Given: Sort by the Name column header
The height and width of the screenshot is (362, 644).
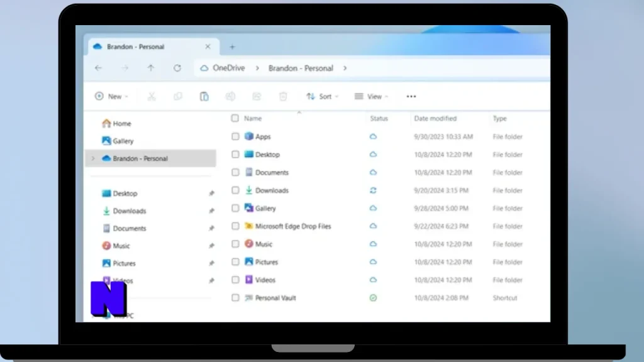Looking at the screenshot, I should pos(253,118).
